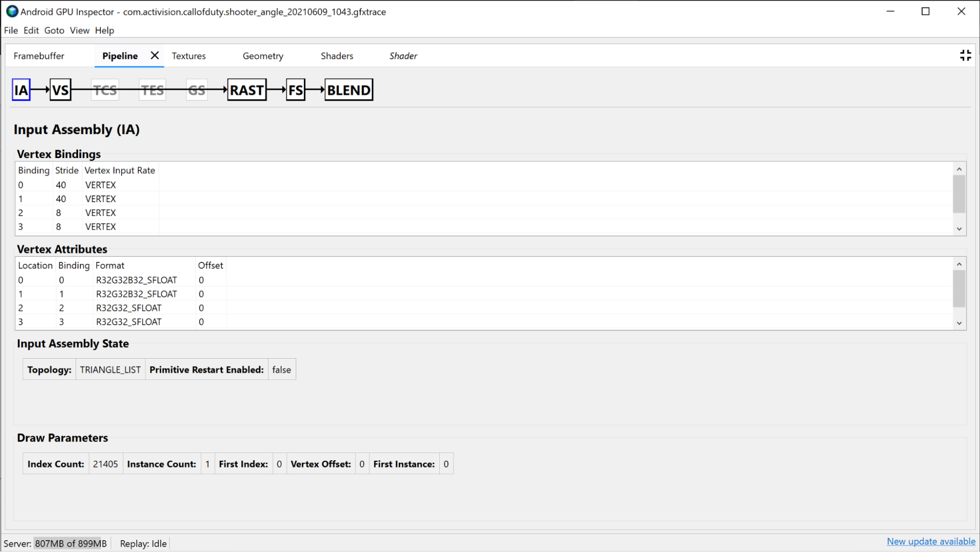Viewport: 980px width, 552px height.
Task: Open the Help menu
Action: tap(104, 30)
